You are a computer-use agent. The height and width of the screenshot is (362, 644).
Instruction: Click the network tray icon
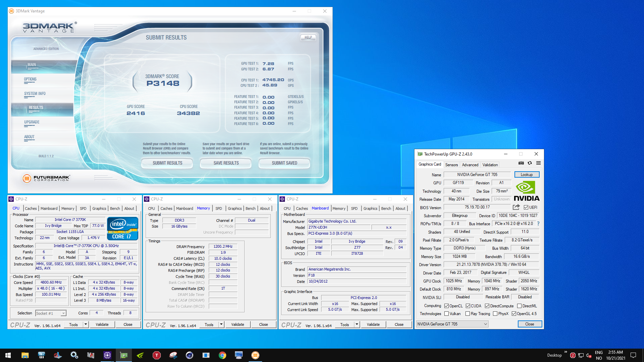[x=581, y=355]
